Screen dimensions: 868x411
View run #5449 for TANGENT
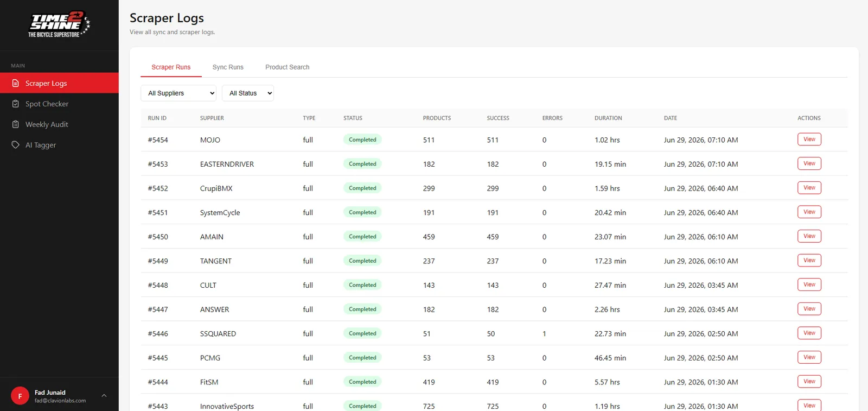tap(809, 261)
